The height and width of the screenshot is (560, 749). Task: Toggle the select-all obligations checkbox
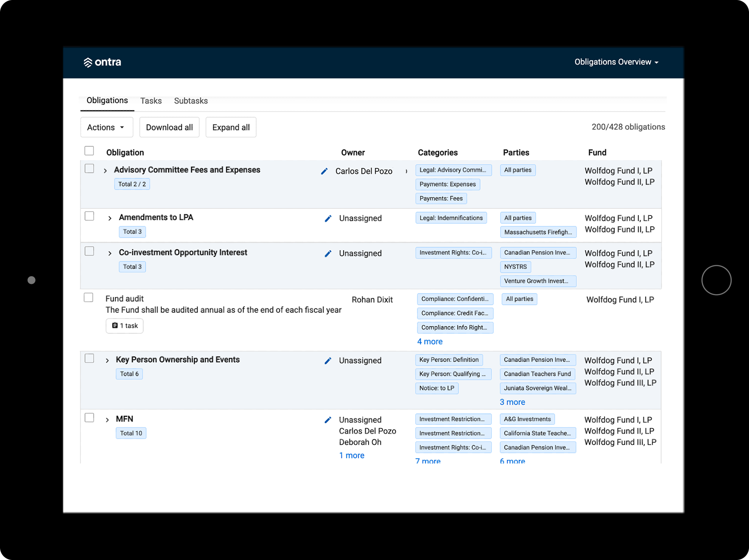tap(89, 151)
